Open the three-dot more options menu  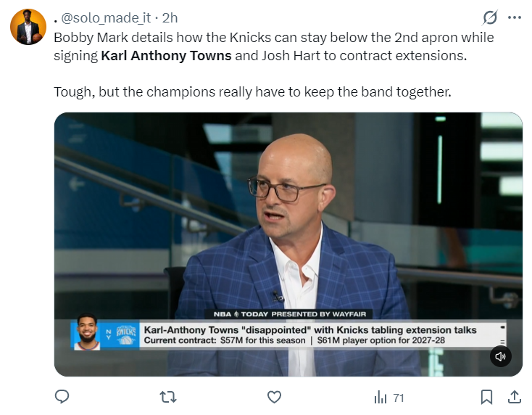(x=515, y=17)
